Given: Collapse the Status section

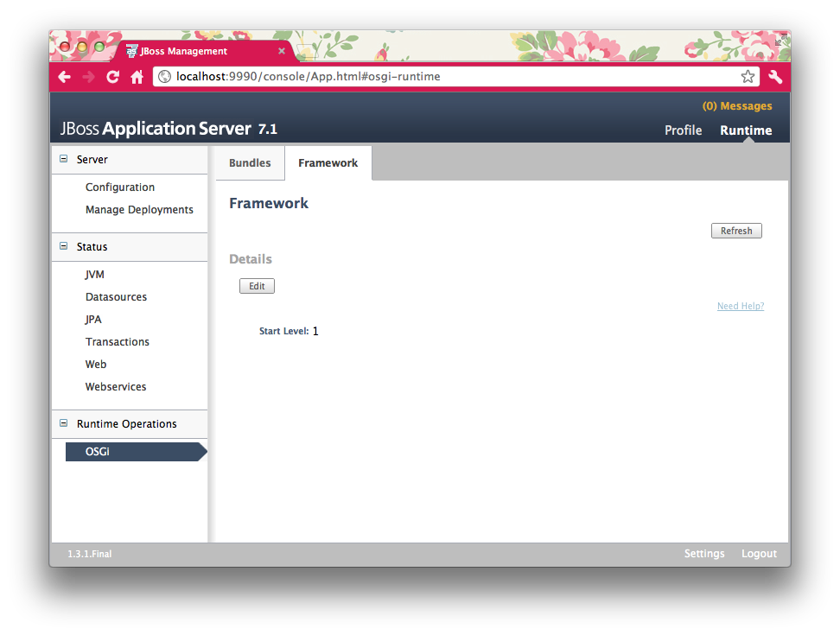Looking at the screenshot, I should [x=64, y=245].
